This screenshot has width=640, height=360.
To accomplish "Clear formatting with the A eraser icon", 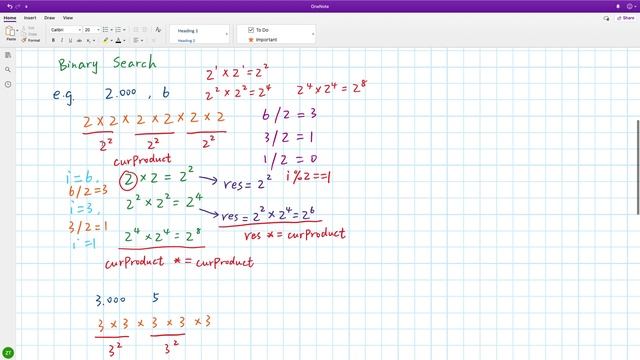I will point(158,30).
